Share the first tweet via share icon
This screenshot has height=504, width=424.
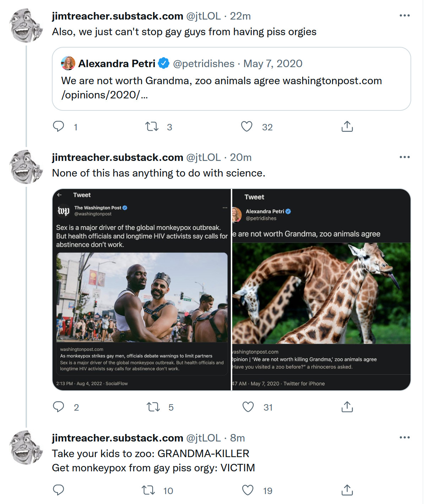point(347,126)
